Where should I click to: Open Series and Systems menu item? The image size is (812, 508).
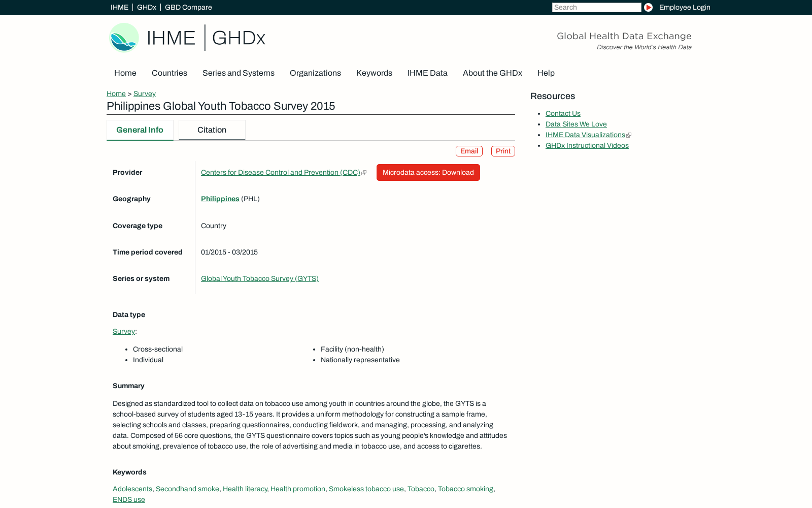click(x=239, y=73)
